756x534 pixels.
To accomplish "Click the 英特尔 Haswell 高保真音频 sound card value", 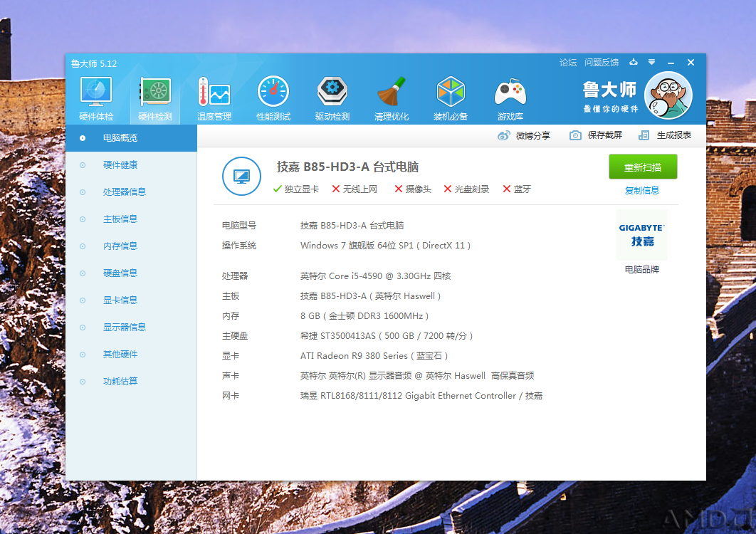I will 417,376.
